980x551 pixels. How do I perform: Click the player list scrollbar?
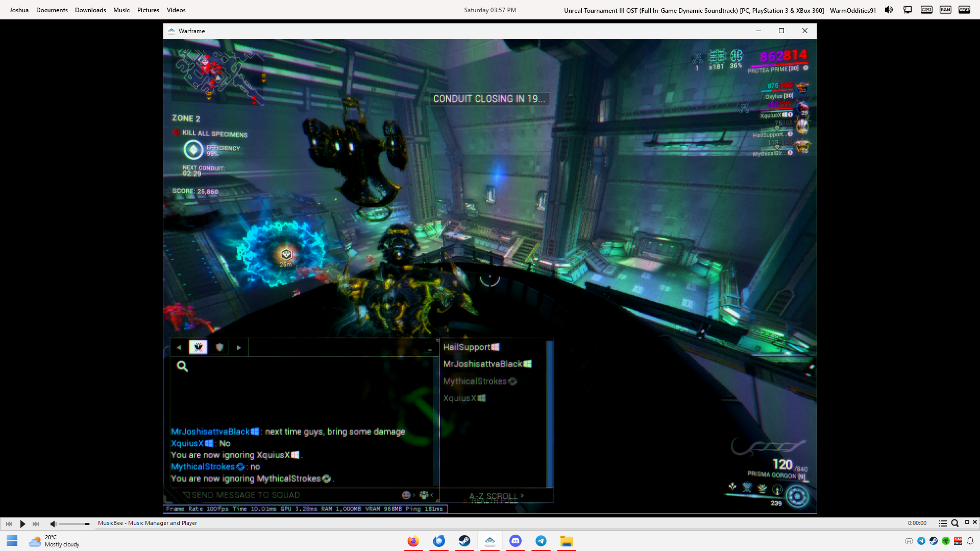click(550, 414)
